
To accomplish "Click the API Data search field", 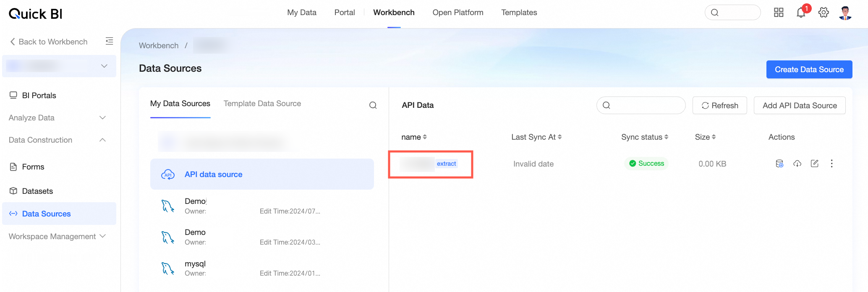I will [x=641, y=105].
